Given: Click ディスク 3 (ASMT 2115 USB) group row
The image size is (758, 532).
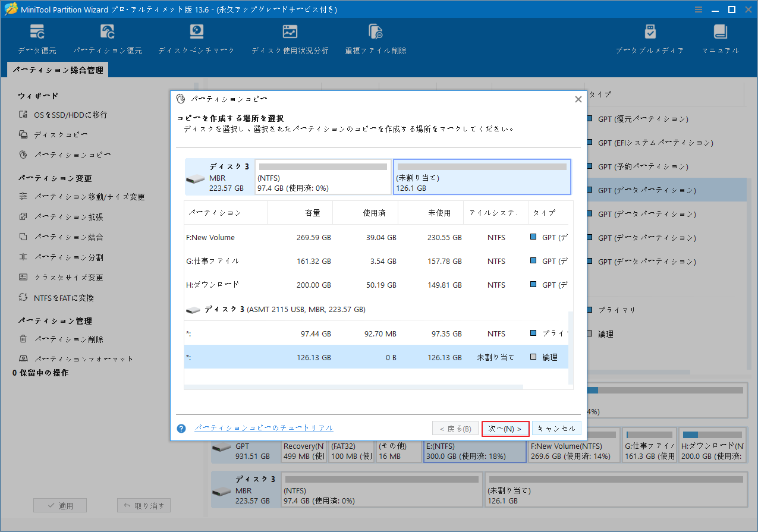Looking at the screenshot, I should pyautogui.click(x=376, y=310).
